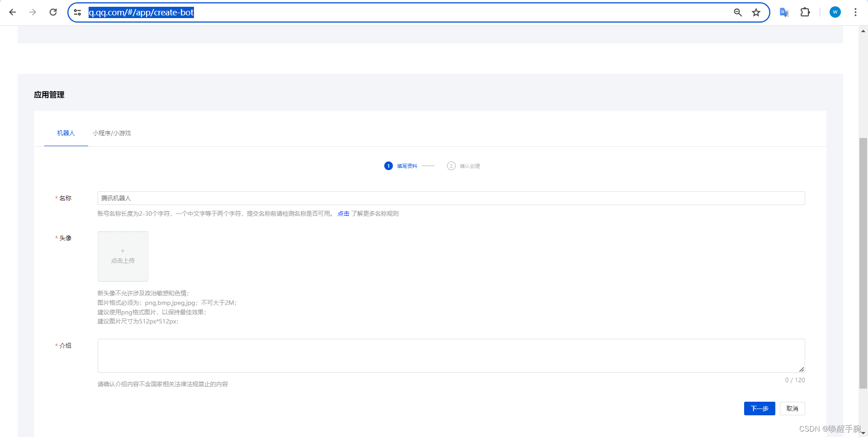868x437 pixels.
Task: Switch to the 机器人 tab
Action: click(66, 133)
